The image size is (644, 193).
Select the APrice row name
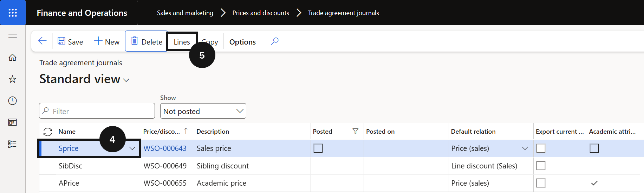(69, 183)
